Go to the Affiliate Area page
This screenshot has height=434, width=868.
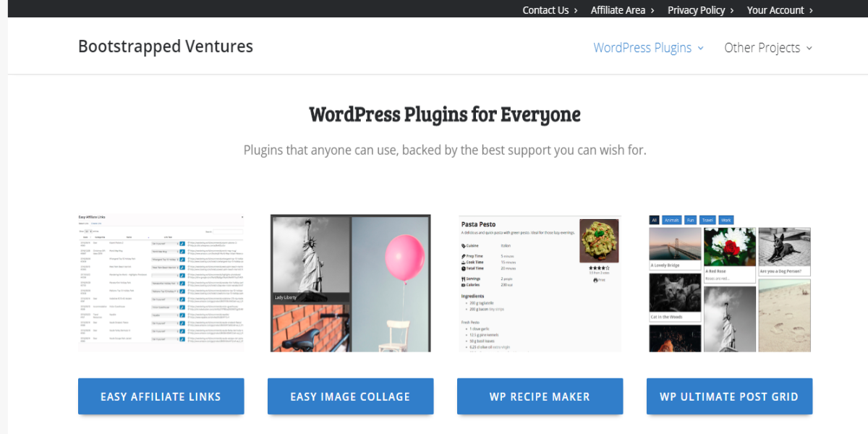click(x=622, y=10)
